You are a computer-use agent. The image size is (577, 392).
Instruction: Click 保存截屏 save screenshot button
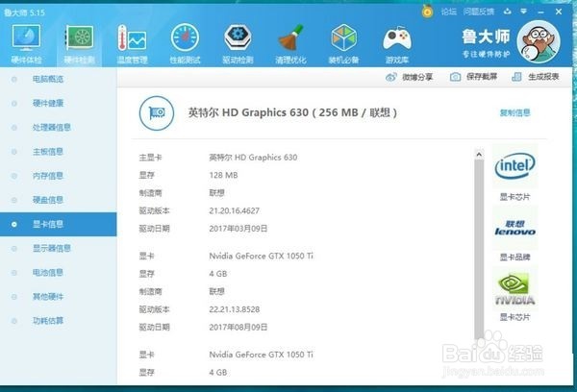[x=473, y=77]
